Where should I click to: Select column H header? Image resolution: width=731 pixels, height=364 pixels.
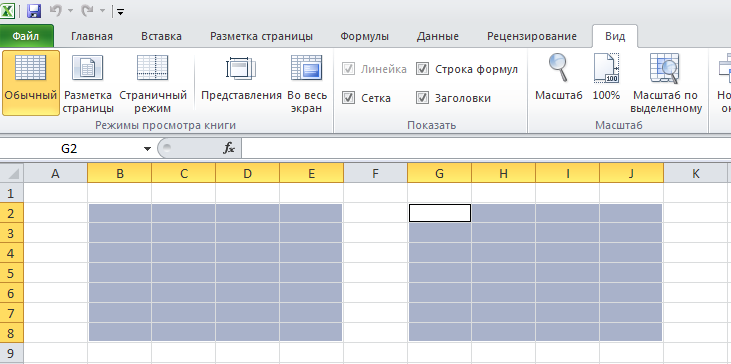click(x=503, y=173)
